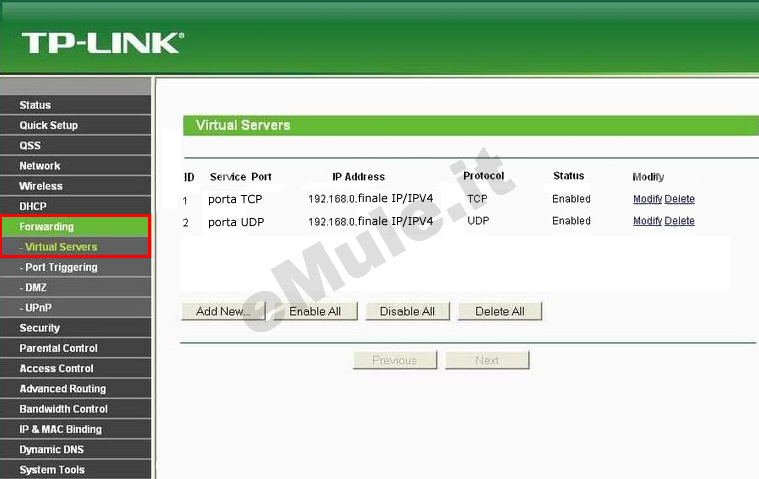
Task: Open System Tools menu
Action: 76,470
